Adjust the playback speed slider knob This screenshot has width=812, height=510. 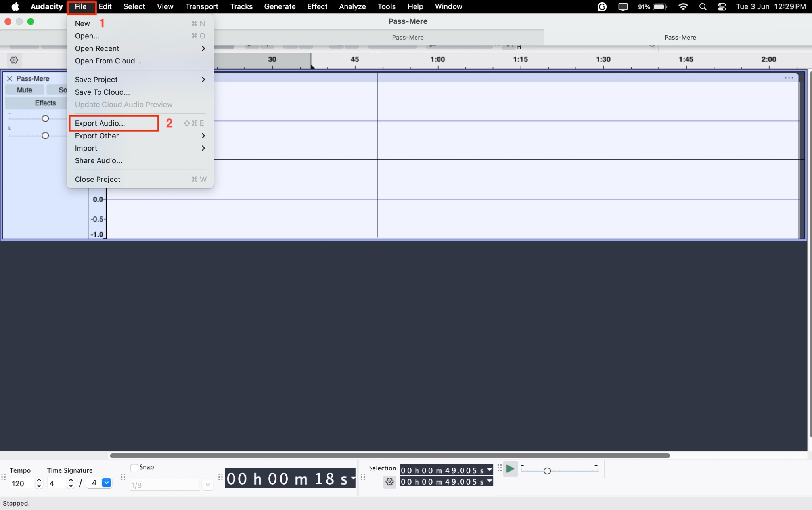pos(547,471)
